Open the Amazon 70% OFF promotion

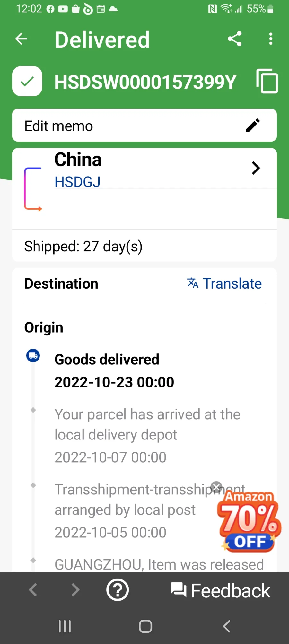(x=250, y=522)
